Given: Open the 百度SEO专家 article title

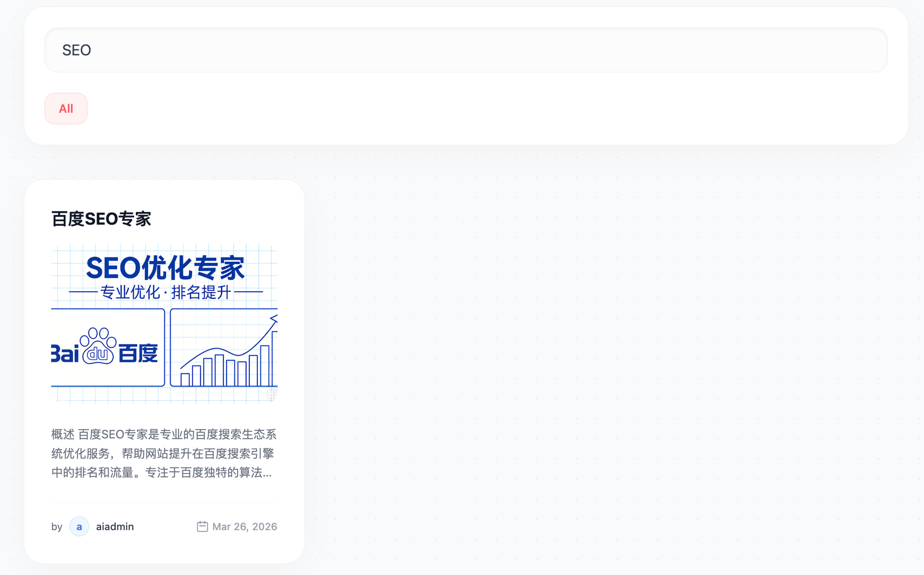Looking at the screenshot, I should click(101, 219).
